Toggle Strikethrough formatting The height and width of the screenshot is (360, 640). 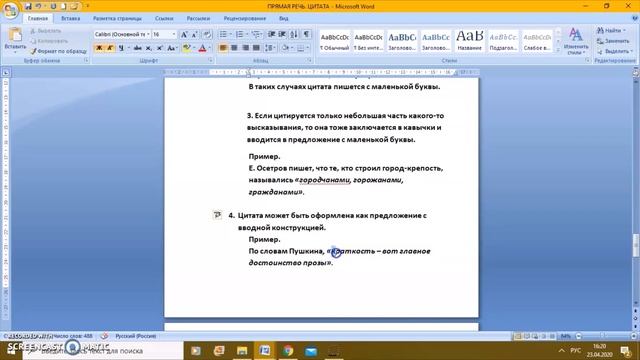138,48
